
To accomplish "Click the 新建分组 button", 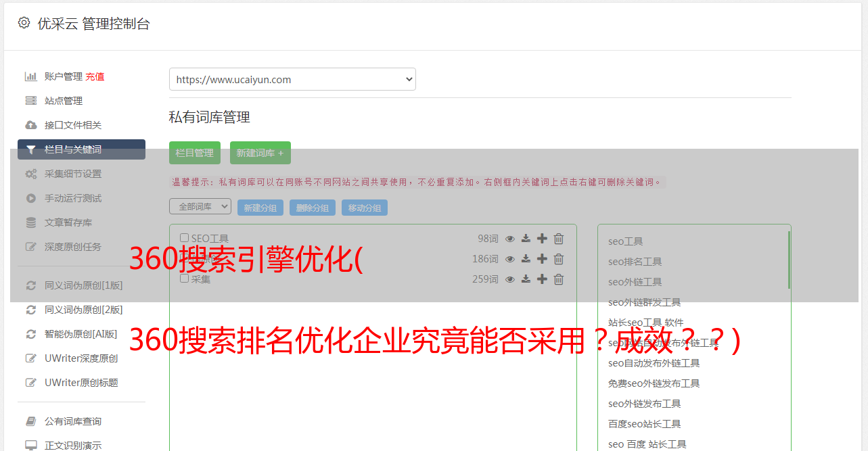I will coord(260,208).
